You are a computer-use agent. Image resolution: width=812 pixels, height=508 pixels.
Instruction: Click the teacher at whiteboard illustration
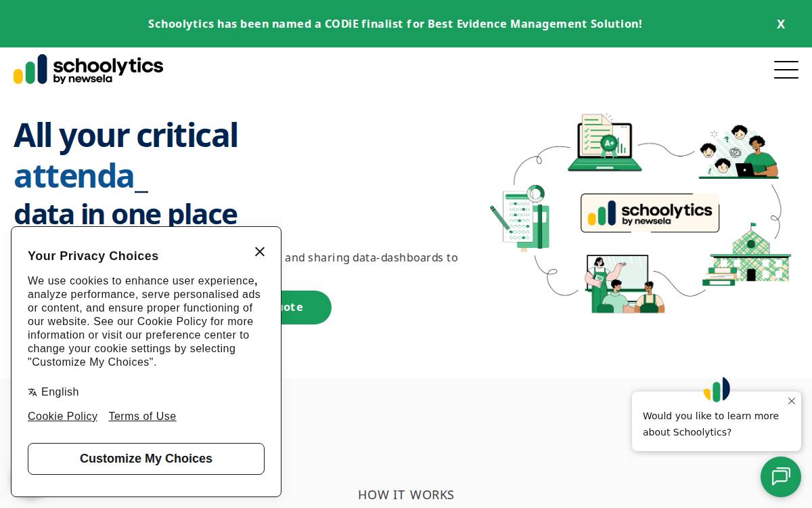625,284
